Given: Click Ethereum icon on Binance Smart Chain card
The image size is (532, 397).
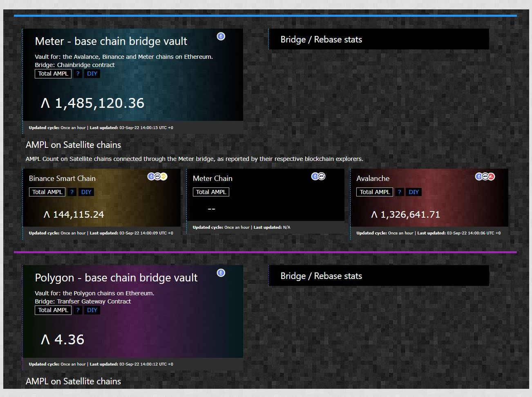Looking at the screenshot, I should pyautogui.click(x=151, y=176).
